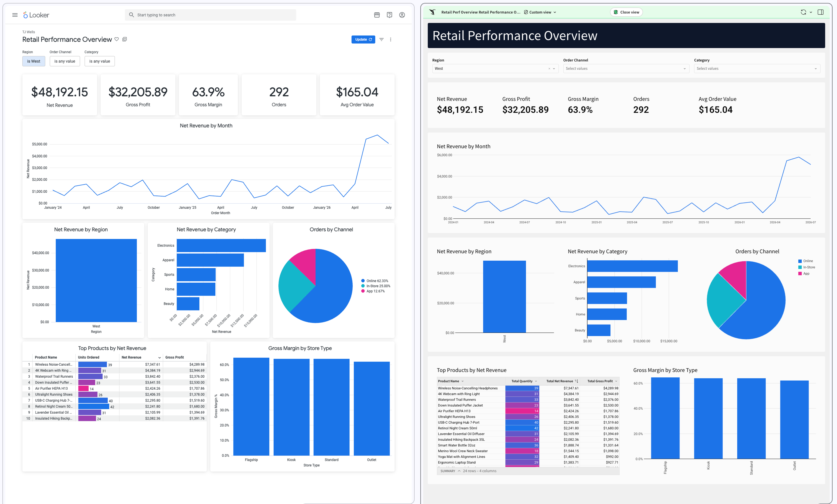Open the Custom view dropdown in Sigma
Viewport: 837px width, 504px height.
click(540, 12)
